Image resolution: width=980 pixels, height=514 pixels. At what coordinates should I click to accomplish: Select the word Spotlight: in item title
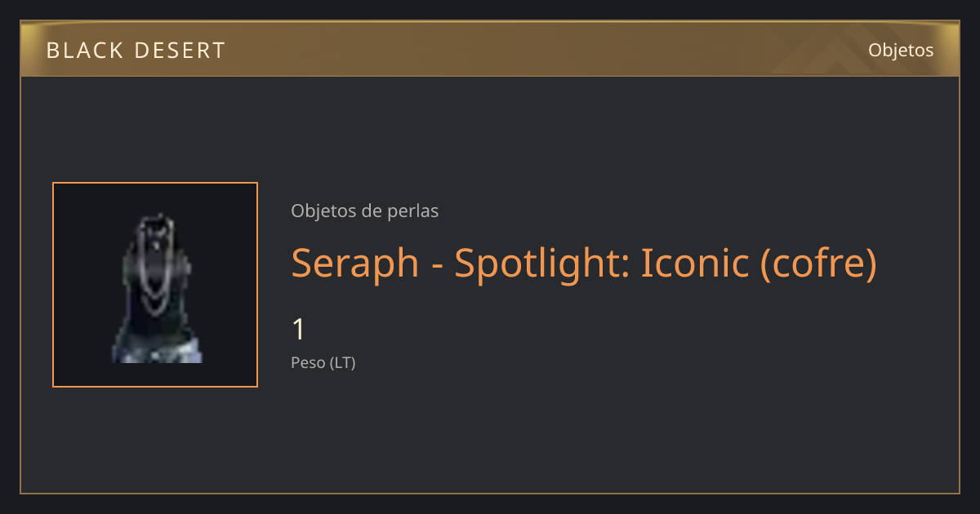pyautogui.click(x=542, y=263)
